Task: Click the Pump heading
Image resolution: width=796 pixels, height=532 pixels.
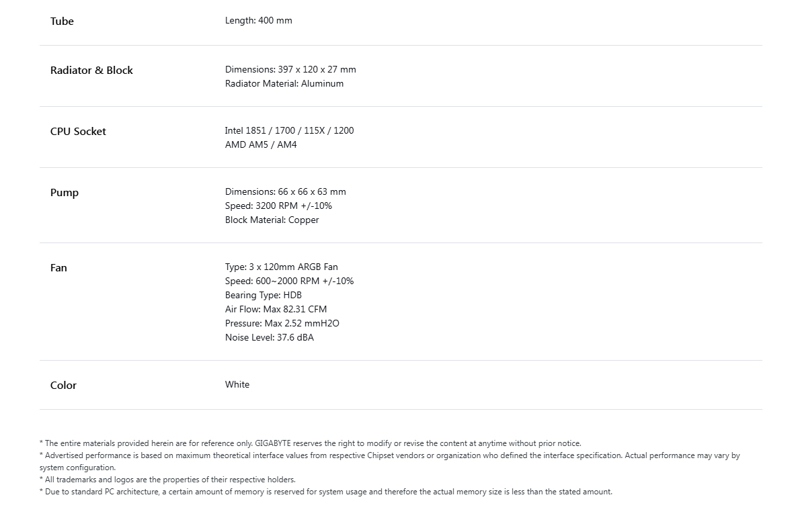Action: pos(65,193)
